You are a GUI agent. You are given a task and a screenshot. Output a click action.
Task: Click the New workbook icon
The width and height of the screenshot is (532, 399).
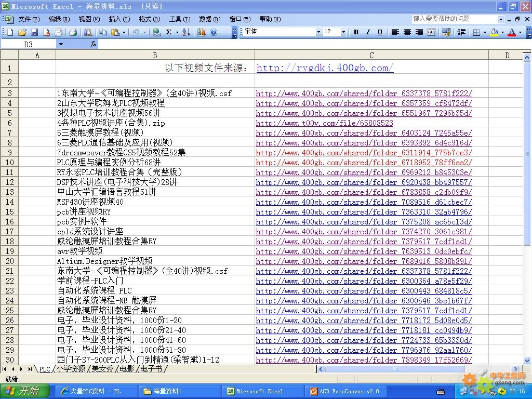pos(10,32)
